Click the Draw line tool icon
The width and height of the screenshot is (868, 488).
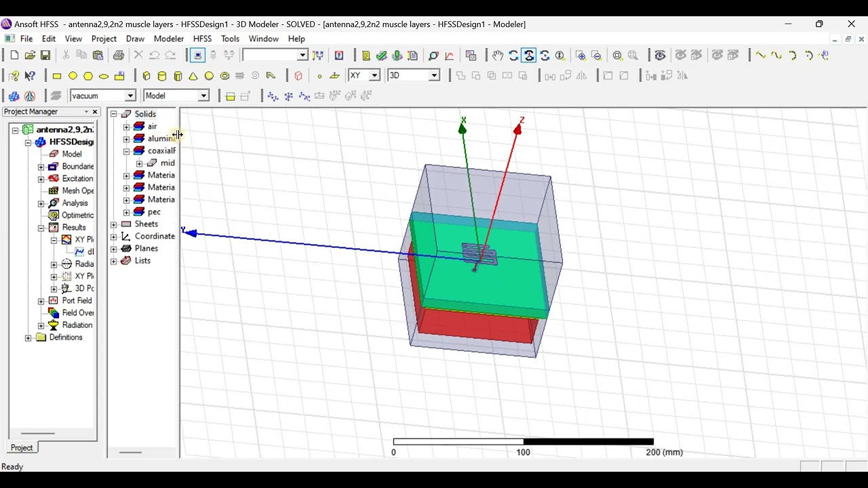tap(761, 56)
